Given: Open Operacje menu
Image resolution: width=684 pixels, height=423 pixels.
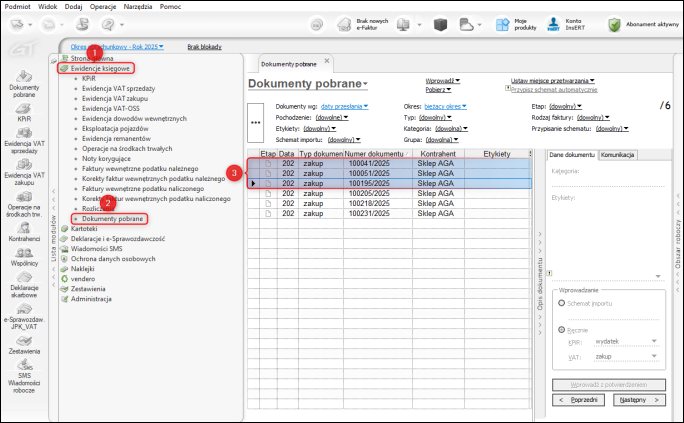Looking at the screenshot, I should pos(103,7).
